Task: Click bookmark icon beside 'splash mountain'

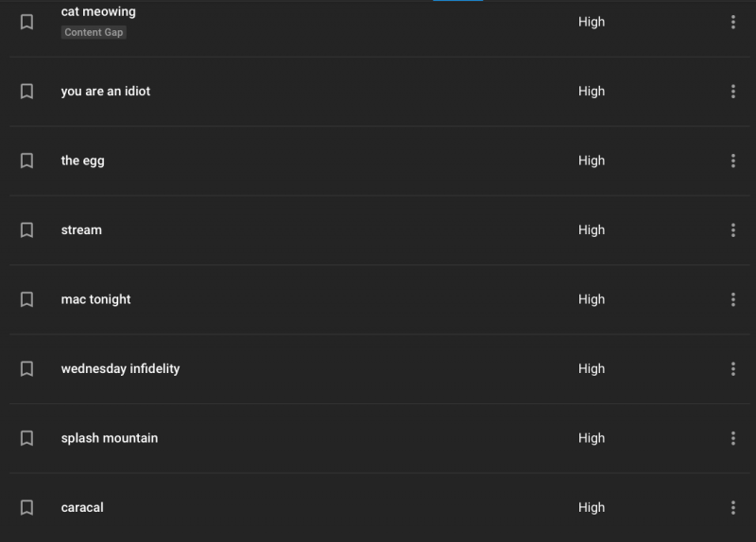Action: (26, 438)
